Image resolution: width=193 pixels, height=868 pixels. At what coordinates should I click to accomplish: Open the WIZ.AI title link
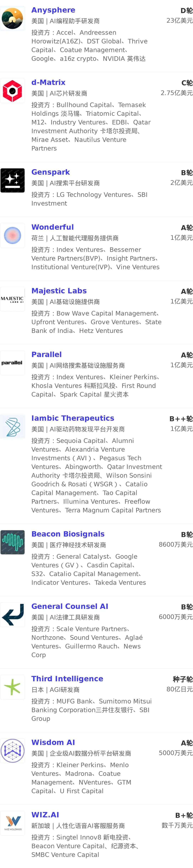(45, 815)
